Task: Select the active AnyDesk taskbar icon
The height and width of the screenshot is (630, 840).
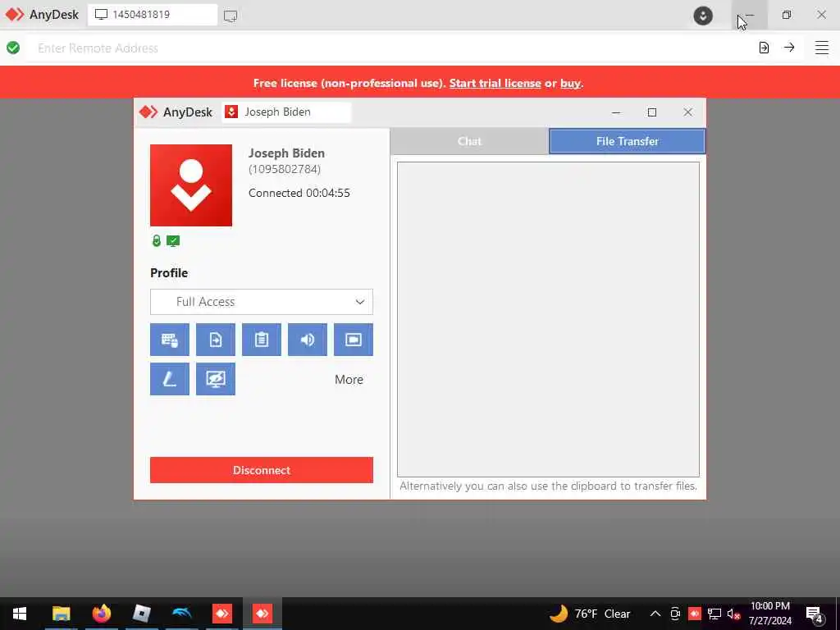Action: click(262, 614)
